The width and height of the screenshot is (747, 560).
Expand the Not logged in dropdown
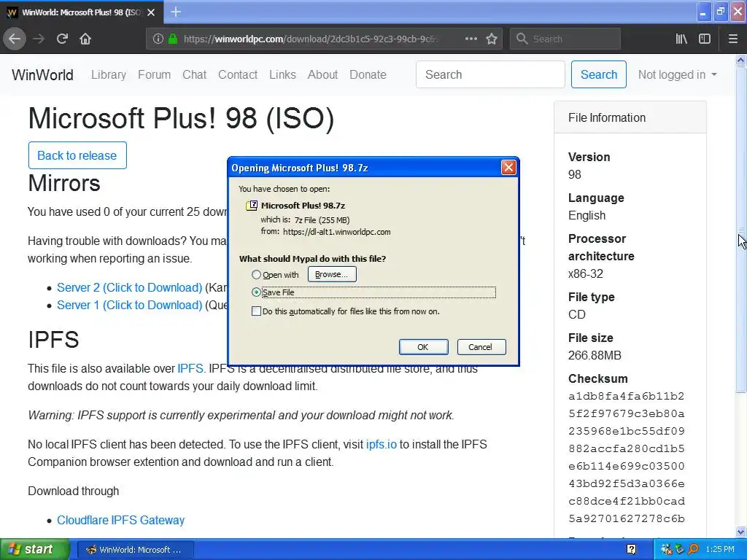pos(678,75)
